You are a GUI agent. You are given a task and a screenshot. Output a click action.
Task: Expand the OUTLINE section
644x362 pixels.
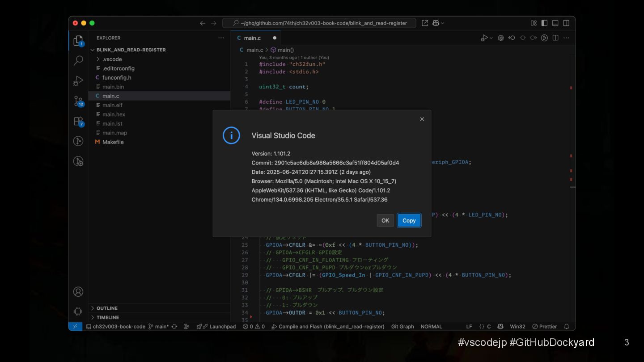[x=159, y=308]
